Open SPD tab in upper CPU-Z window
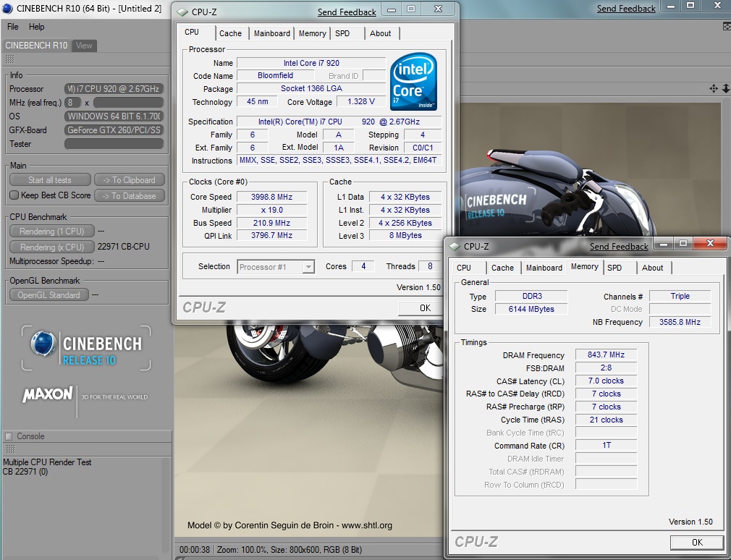This screenshot has height=560, width=731. point(342,33)
